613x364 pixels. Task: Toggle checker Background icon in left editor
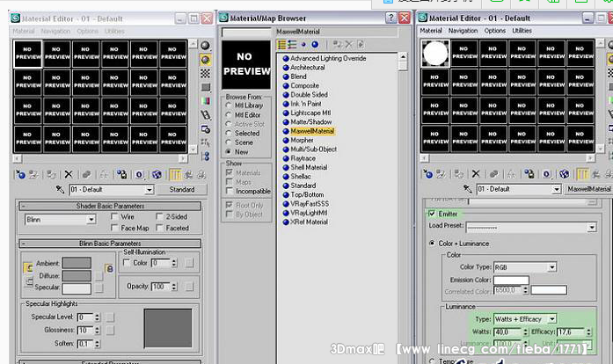click(x=205, y=73)
